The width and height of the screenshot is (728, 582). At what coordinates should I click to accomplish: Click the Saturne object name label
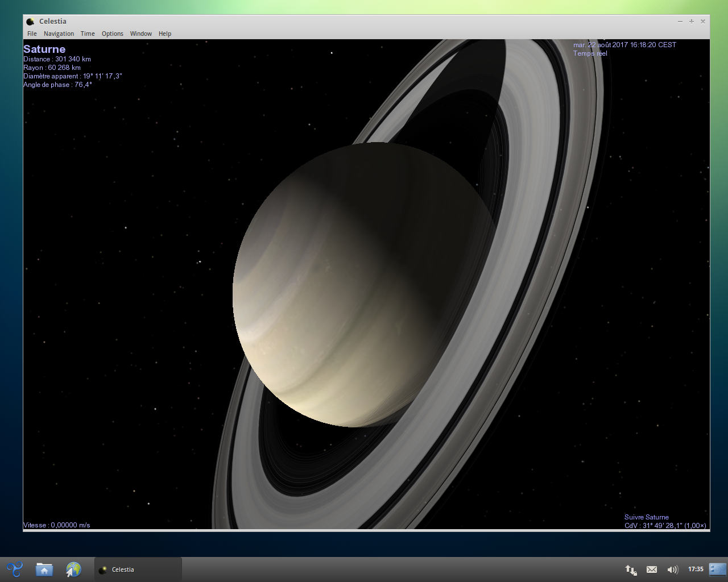pyautogui.click(x=44, y=49)
